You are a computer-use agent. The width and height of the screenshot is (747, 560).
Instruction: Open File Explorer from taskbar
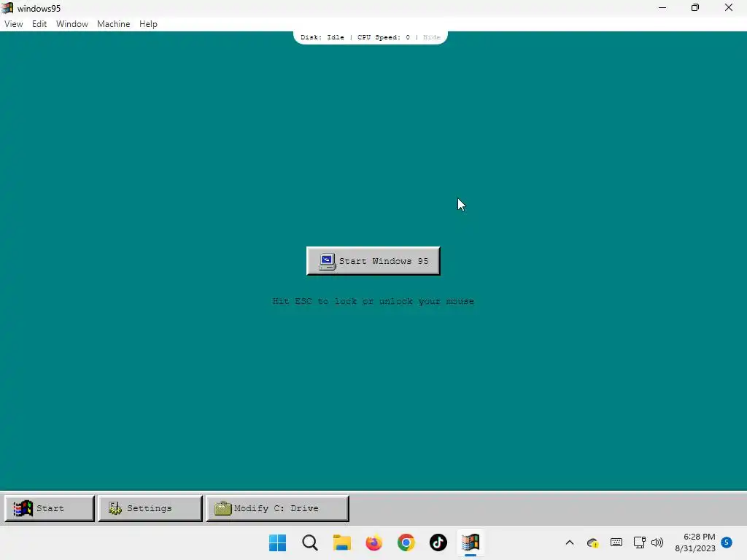(341, 542)
